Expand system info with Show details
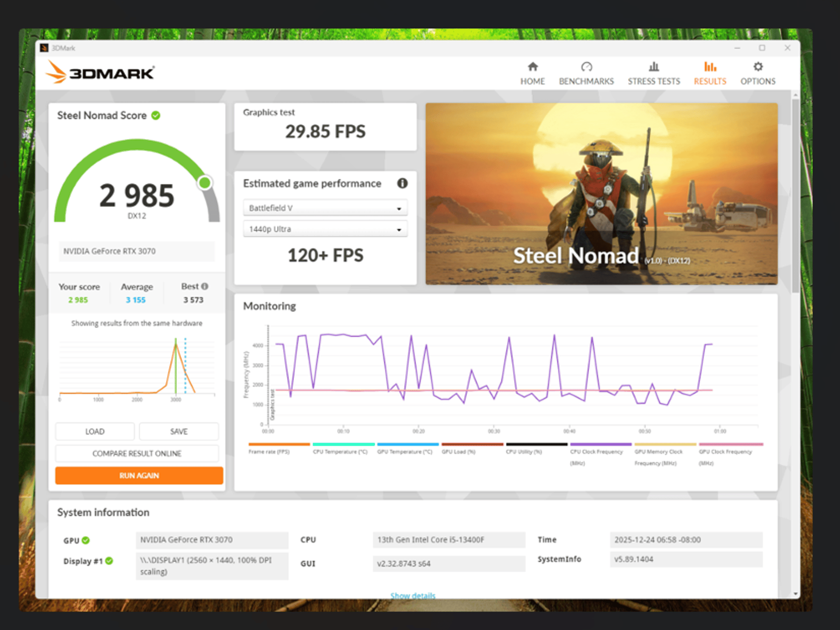The width and height of the screenshot is (840, 630). pyautogui.click(x=413, y=595)
